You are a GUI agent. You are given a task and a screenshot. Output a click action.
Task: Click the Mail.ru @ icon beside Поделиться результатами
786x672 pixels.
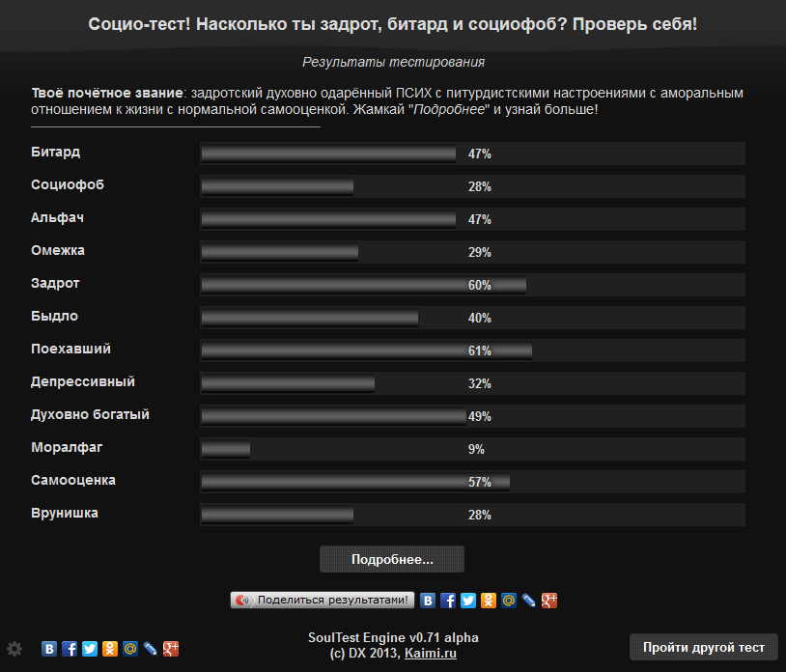508,601
